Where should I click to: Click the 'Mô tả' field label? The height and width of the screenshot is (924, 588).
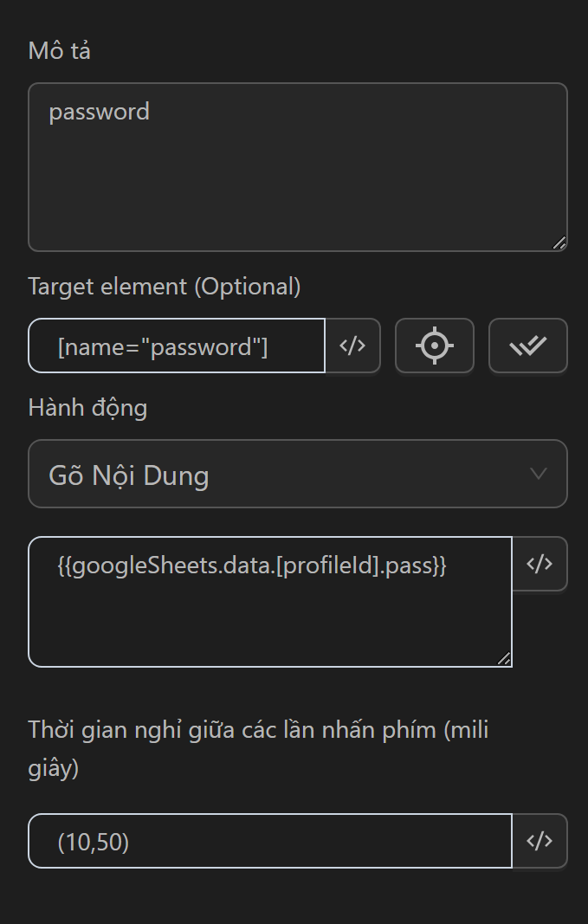click(x=60, y=51)
